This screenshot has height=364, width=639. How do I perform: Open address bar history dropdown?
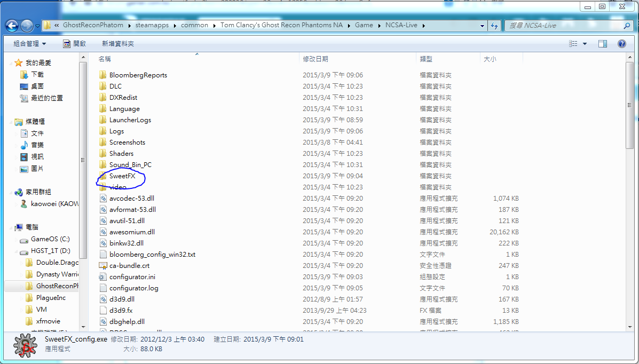482,25
